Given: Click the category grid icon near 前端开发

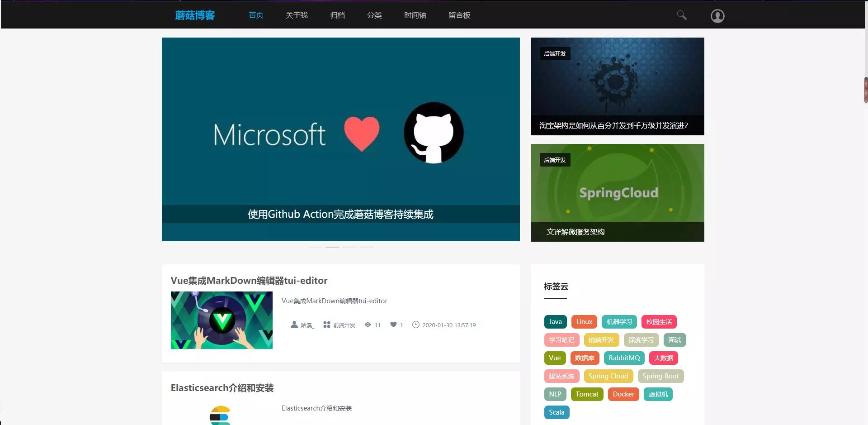Looking at the screenshot, I should point(327,325).
